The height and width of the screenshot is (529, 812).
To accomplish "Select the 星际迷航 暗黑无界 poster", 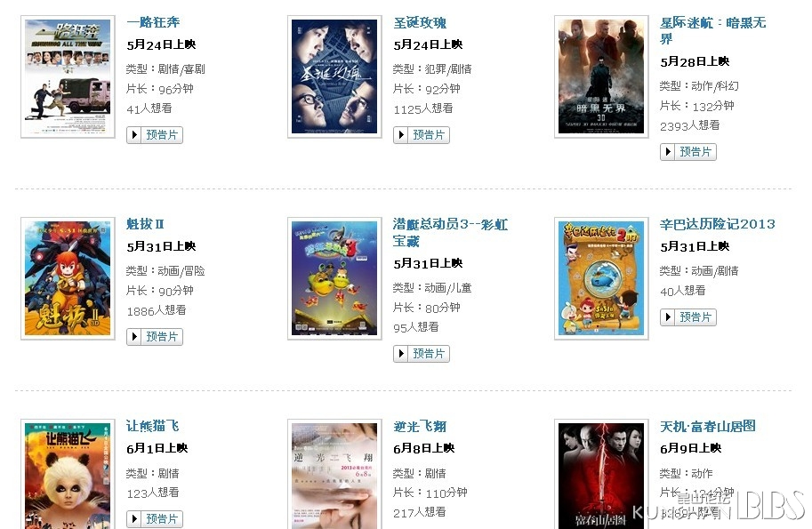I will point(601,76).
